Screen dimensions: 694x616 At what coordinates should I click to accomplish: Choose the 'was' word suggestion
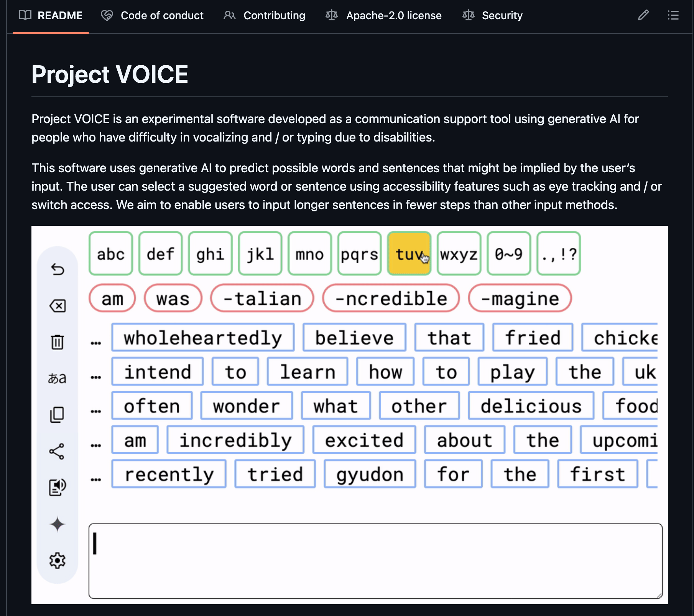[x=173, y=298]
